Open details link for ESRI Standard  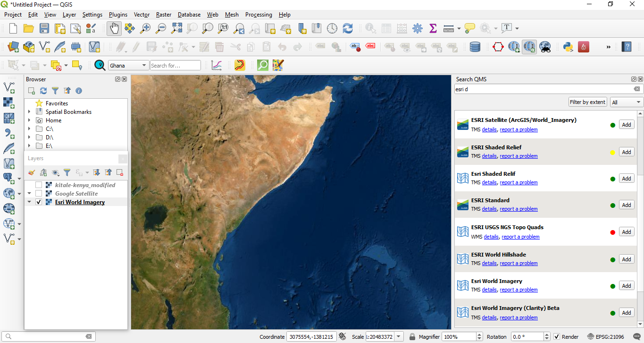click(x=489, y=209)
